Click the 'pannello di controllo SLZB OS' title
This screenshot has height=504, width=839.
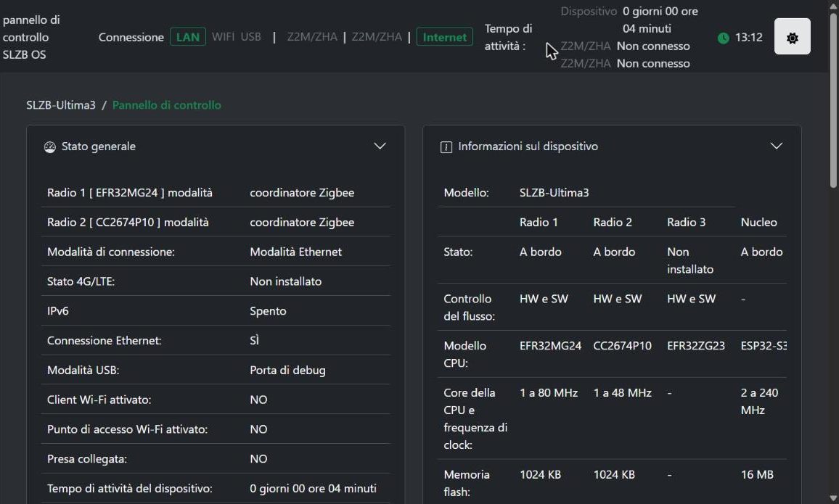coord(31,37)
